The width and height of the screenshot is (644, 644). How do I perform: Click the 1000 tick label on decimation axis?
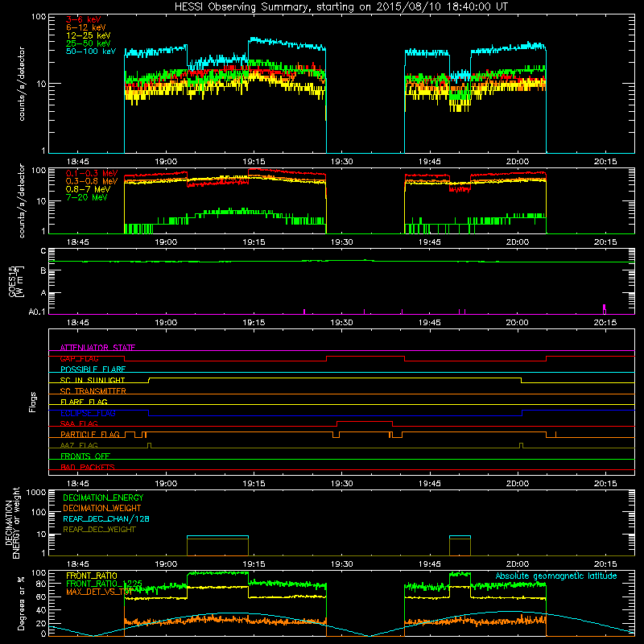click(36, 492)
